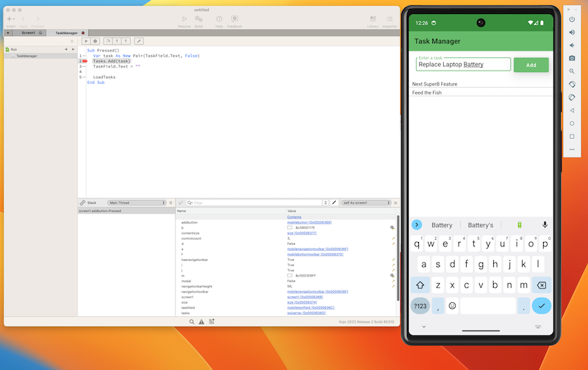Open the screen1 [0x00006368] link
Screen dimensions: 588x370
click(x=305, y=297)
